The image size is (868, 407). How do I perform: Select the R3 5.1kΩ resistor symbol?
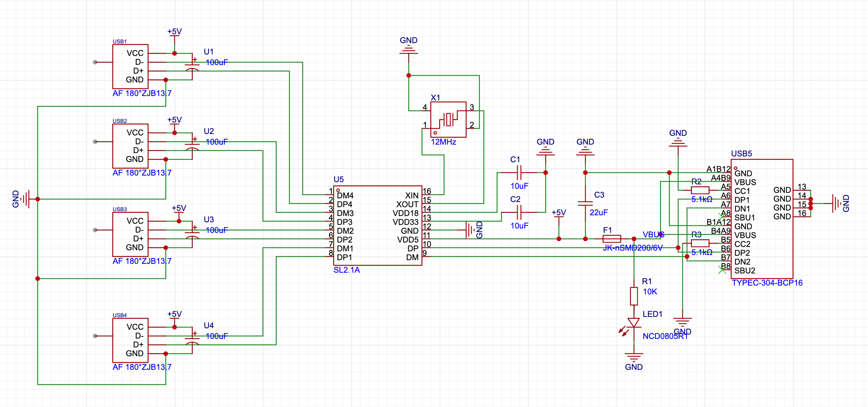(700, 243)
